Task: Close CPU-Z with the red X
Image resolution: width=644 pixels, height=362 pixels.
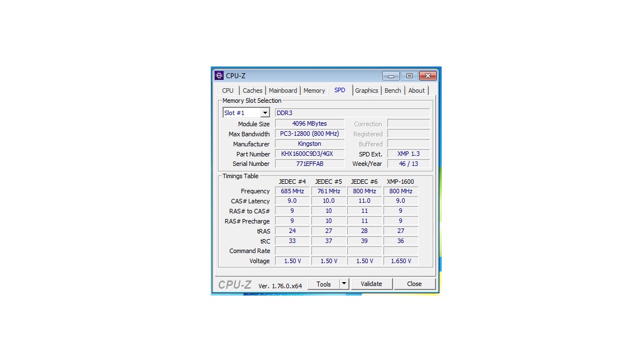Action: coord(428,76)
